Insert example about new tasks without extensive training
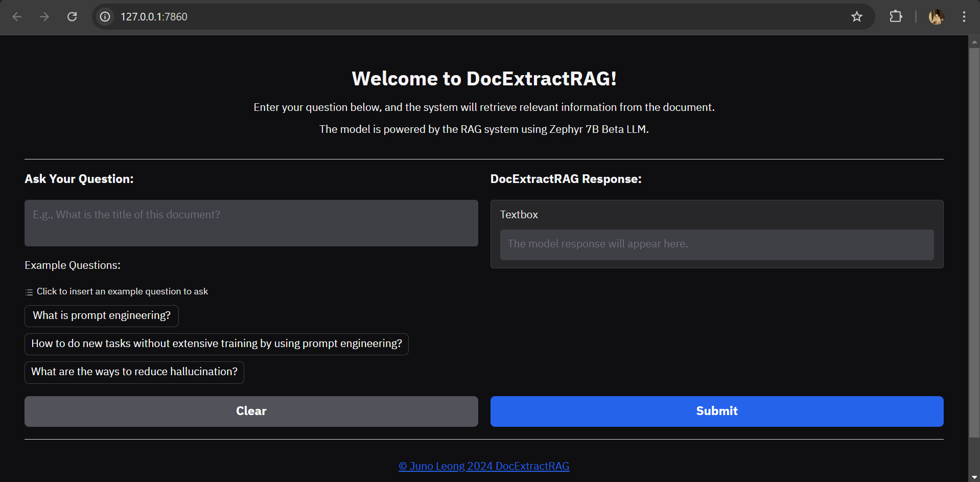This screenshot has height=482, width=980. pos(217,344)
